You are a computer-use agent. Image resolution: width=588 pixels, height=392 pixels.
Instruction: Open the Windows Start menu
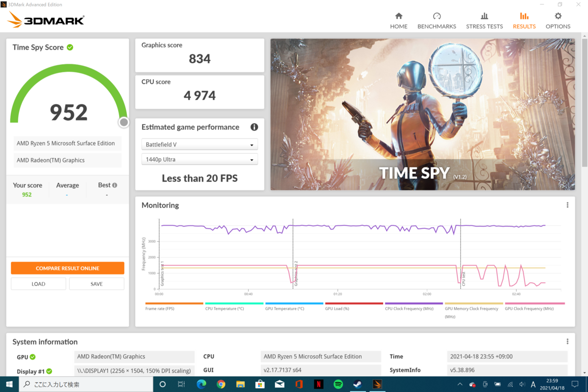(9, 385)
